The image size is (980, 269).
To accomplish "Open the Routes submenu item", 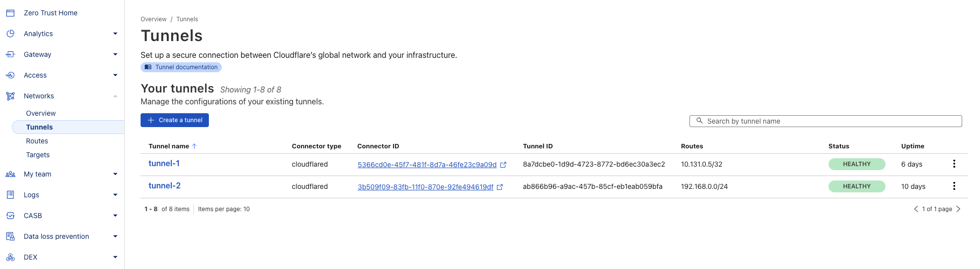I will pos(37,141).
